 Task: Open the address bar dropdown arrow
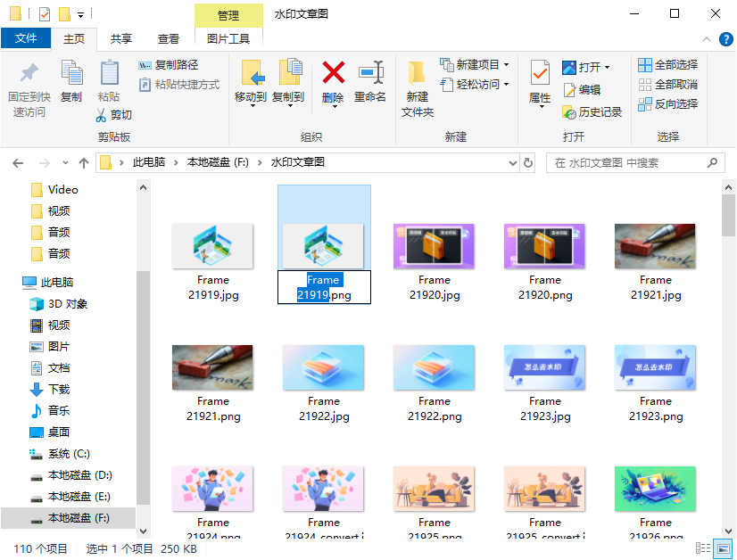(x=513, y=163)
